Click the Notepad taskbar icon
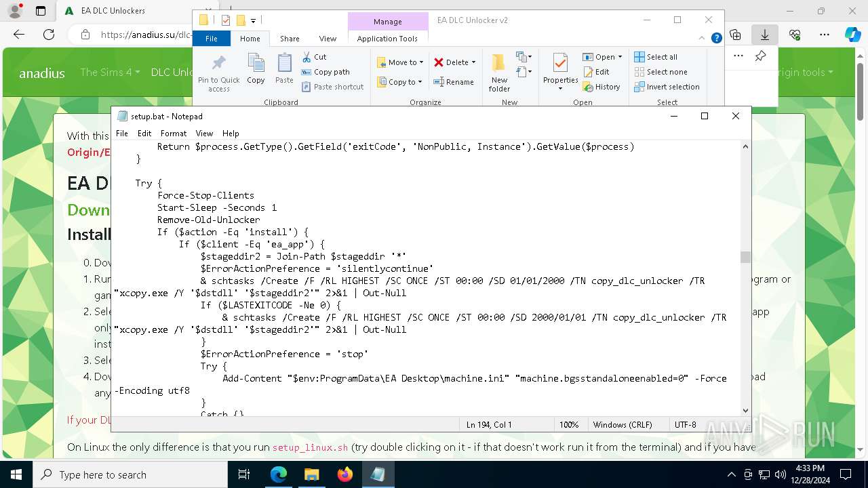 (x=378, y=474)
